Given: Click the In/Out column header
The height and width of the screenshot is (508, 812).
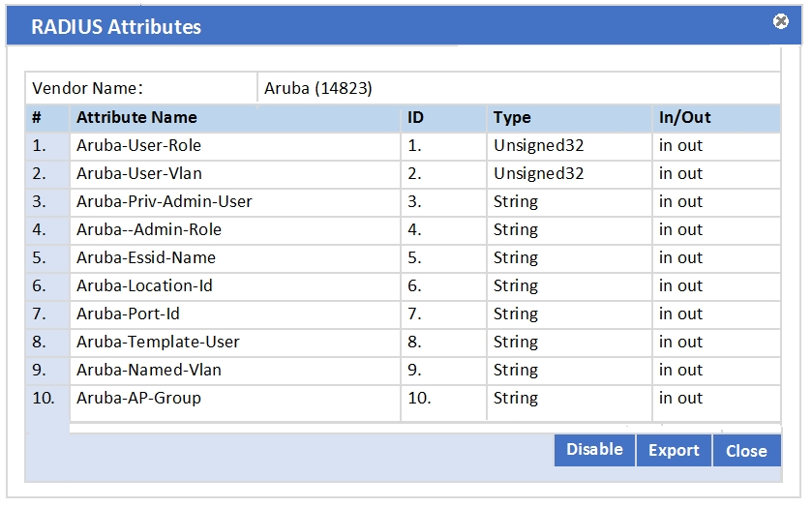Looking at the screenshot, I should coord(684,118).
